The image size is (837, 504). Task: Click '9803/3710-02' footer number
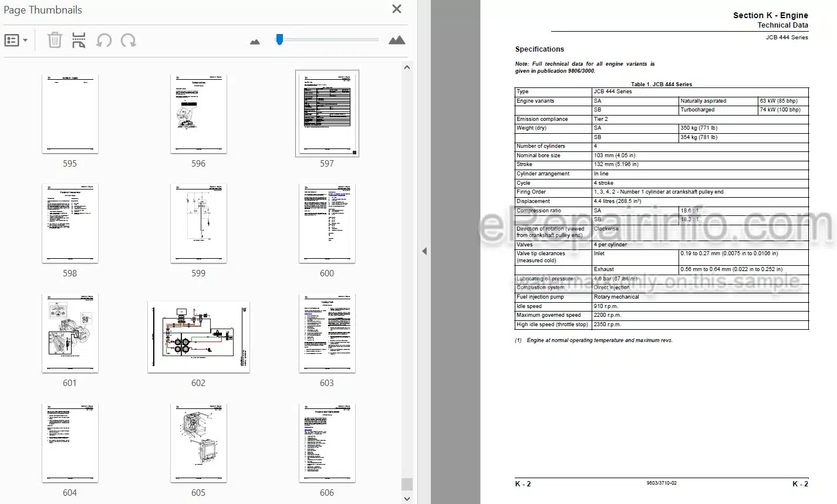coord(662,483)
